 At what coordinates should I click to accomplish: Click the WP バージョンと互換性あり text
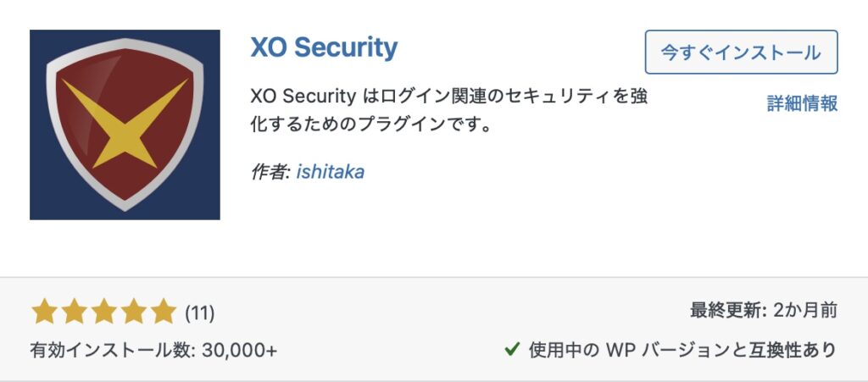point(682,349)
